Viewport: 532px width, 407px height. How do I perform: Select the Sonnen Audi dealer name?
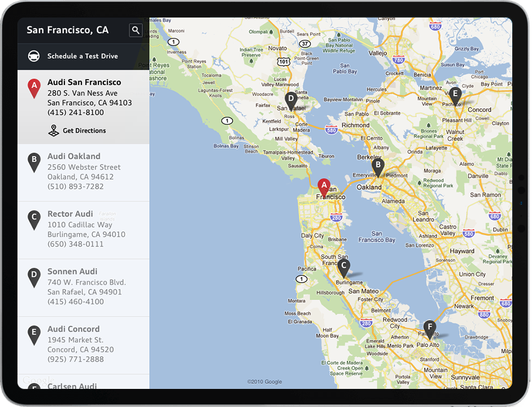pos(72,271)
